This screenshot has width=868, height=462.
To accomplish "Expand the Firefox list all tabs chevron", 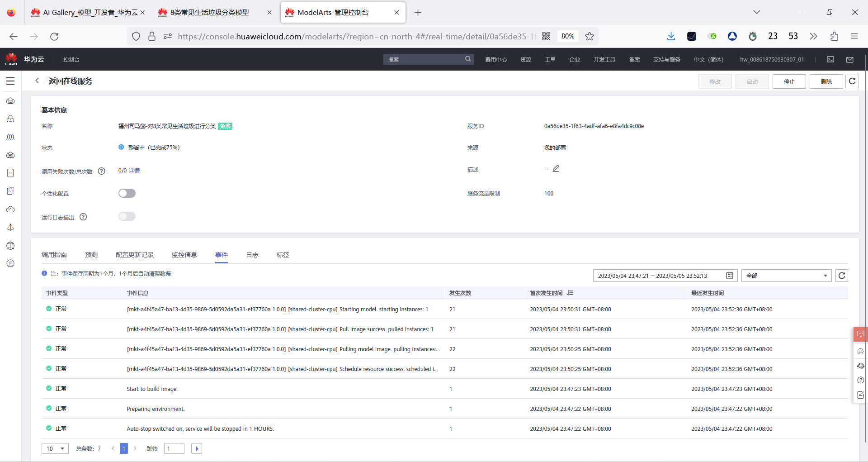I will [756, 12].
